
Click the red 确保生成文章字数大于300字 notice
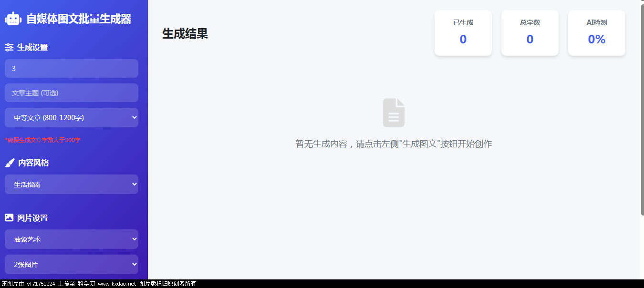[43, 140]
